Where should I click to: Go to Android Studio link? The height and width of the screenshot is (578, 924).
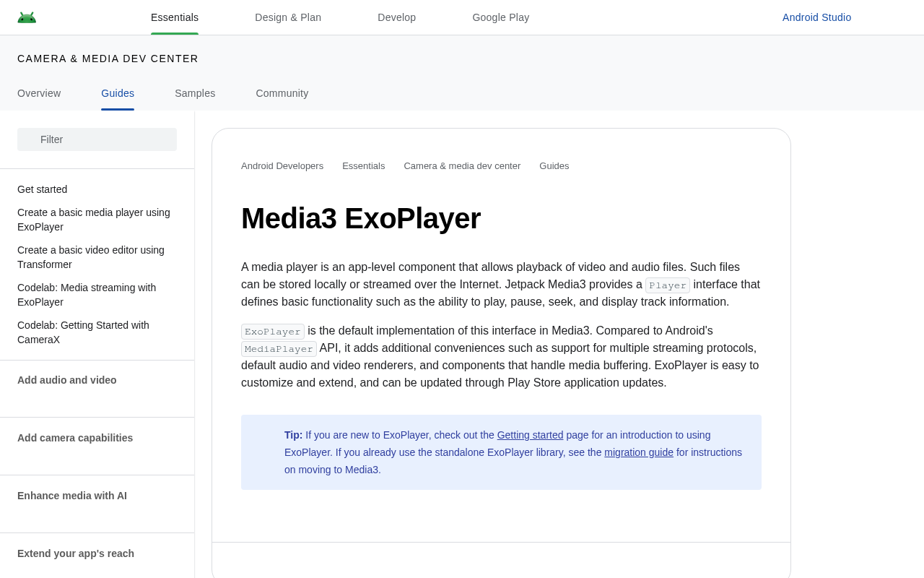[x=816, y=17]
